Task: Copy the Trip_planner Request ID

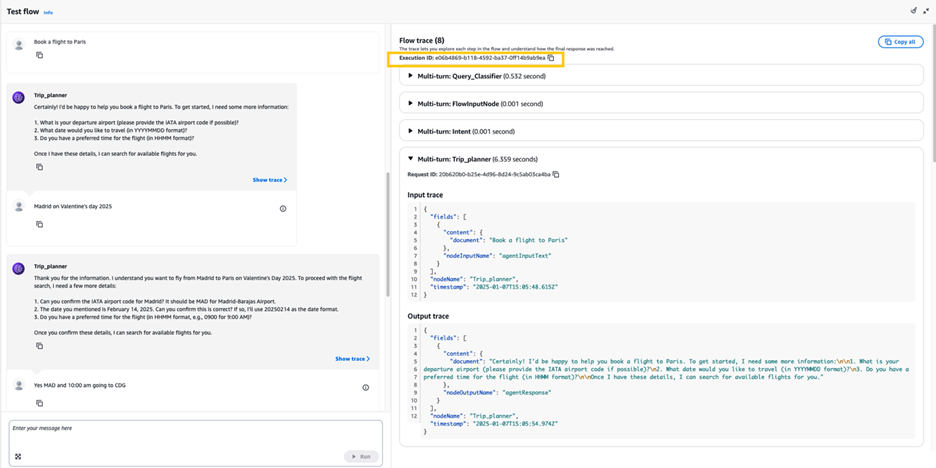Action: point(556,174)
